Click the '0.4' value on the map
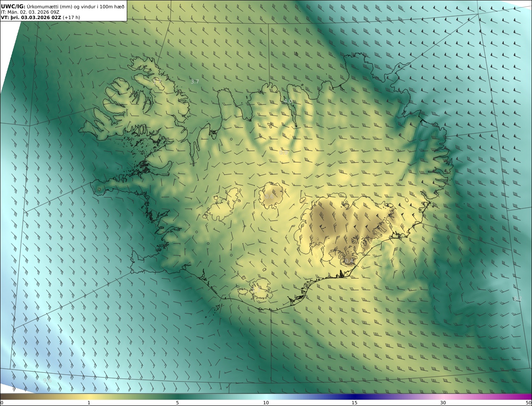The height and width of the screenshot is (406, 532). click(349, 261)
